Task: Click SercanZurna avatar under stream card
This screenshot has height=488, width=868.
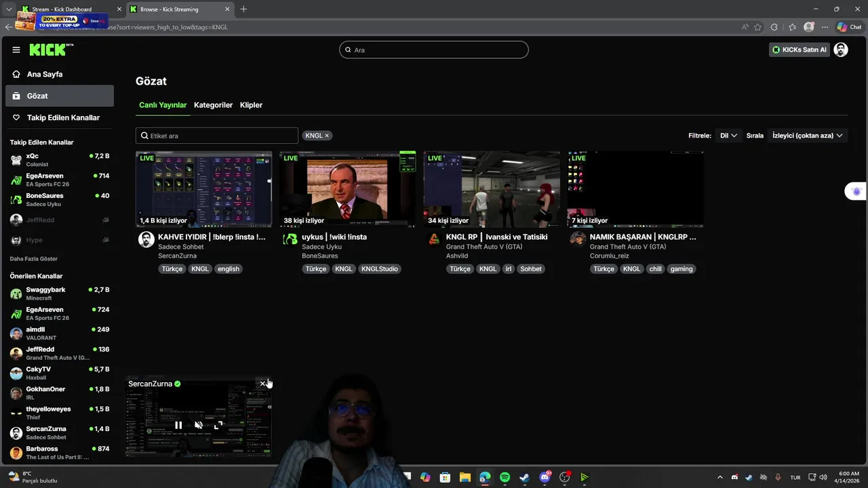Action: click(x=146, y=239)
